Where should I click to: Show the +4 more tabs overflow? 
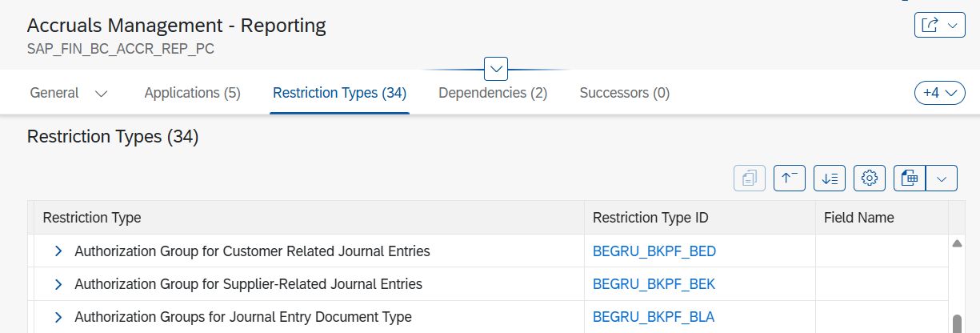click(x=939, y=93)
